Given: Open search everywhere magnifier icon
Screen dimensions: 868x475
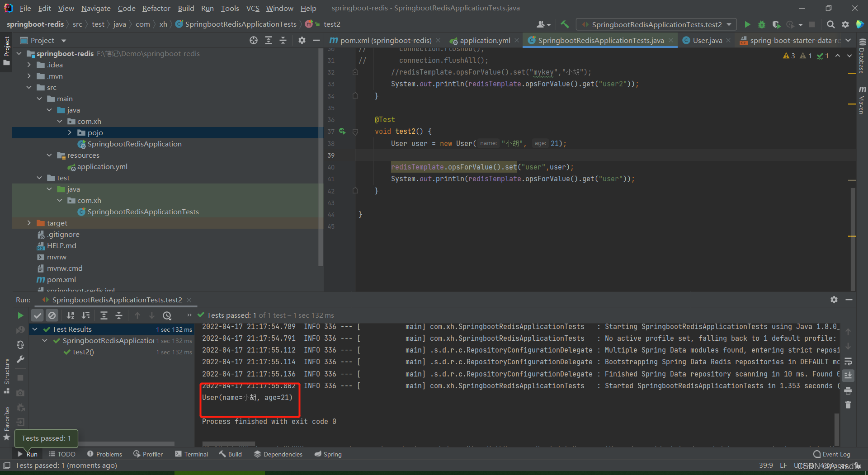Looking at the screenshot, I should tap(831, 24).
